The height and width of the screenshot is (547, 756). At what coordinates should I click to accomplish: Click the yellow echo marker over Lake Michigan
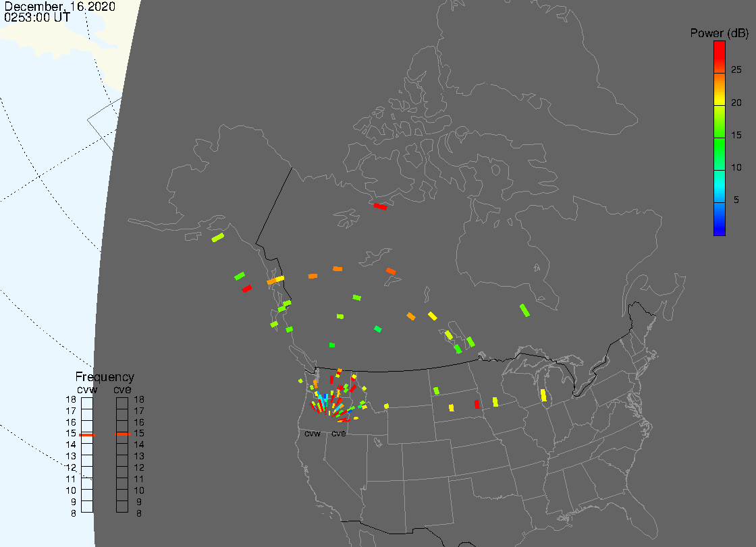(x=543, y=395)
